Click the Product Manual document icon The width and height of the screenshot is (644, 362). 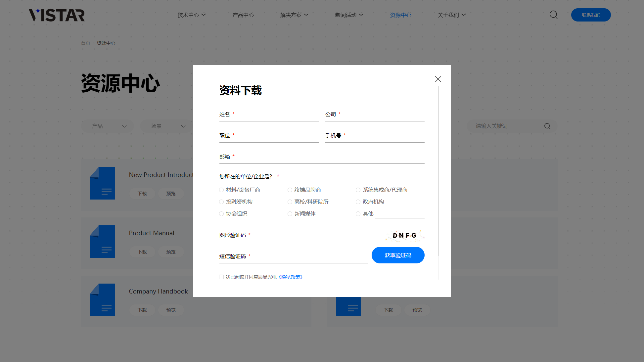coord(102,242)
